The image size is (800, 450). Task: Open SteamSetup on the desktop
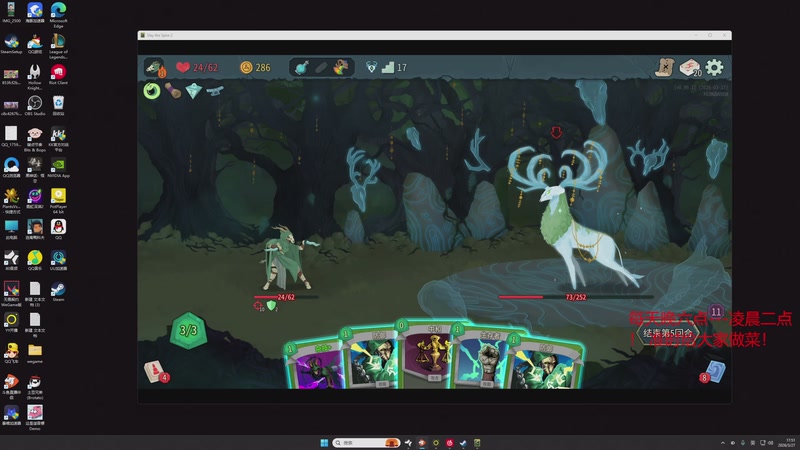coord(11,44)
